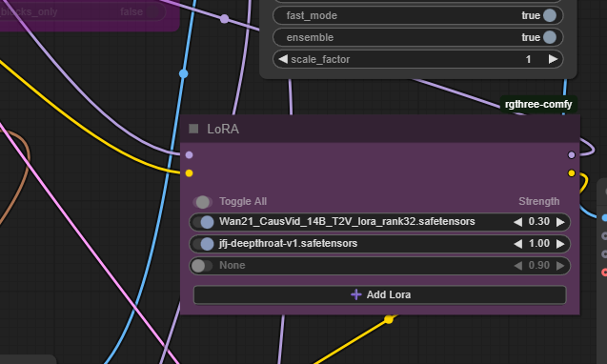Viewport: 607px width, 364px height.
Task: Click the blue reroute dot on blue wire
Action: coord(184,73)
